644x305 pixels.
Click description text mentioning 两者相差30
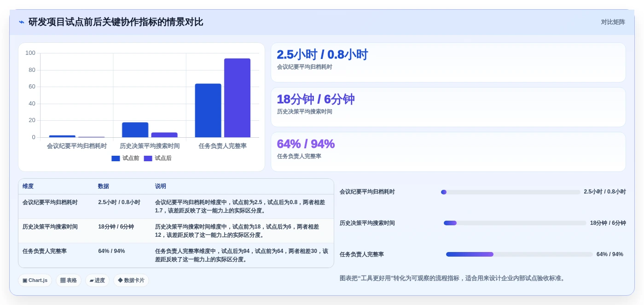(242, 255)
